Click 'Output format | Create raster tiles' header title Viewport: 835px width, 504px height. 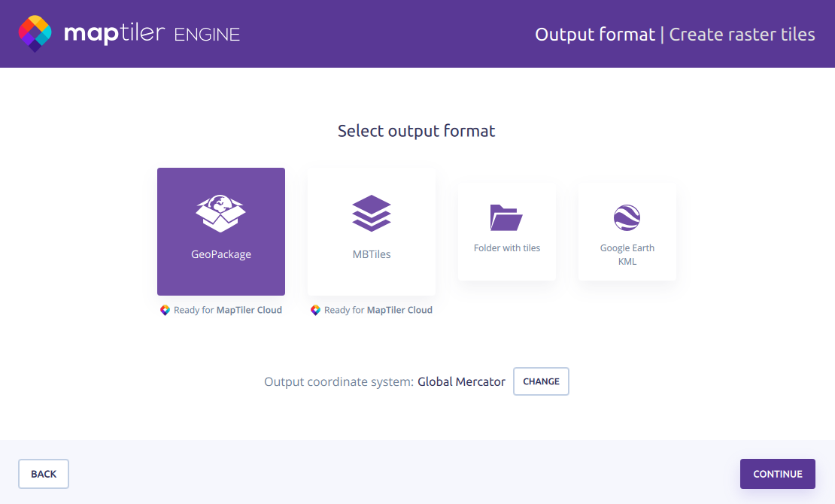675,35
